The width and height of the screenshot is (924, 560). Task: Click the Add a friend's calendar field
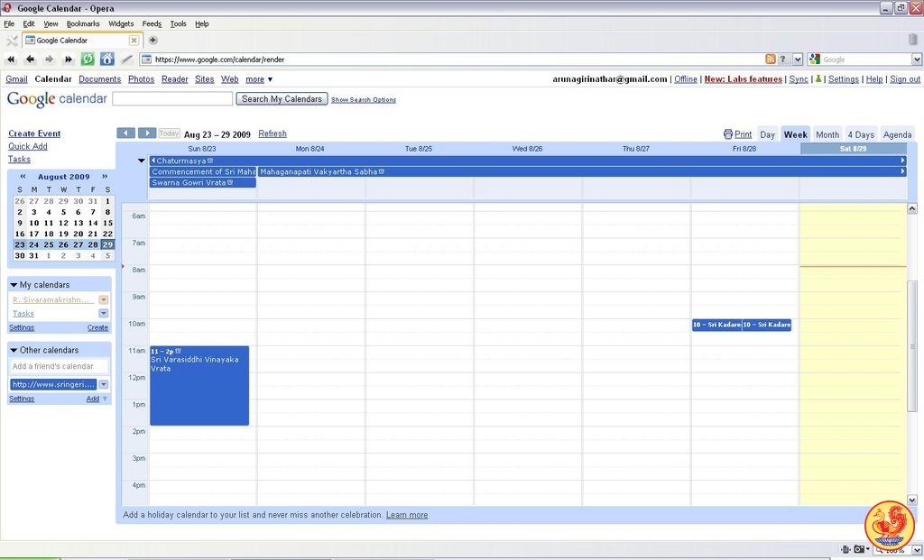pos(59,366)
